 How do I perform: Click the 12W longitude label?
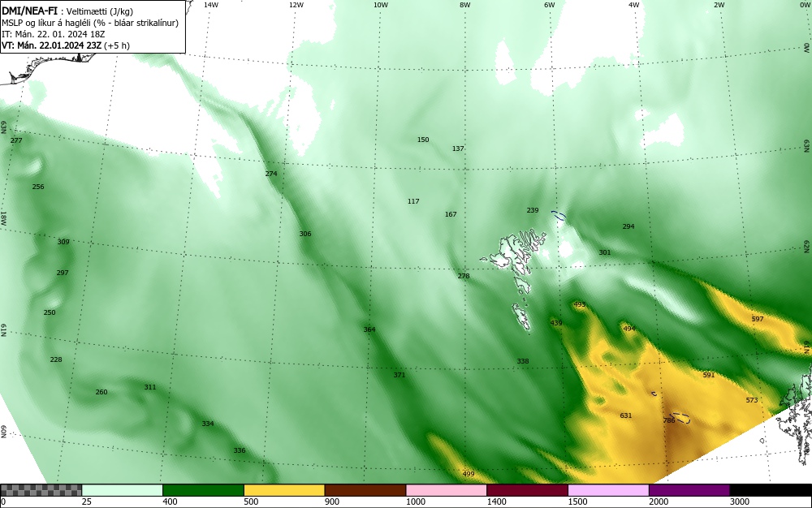point(296,5)
